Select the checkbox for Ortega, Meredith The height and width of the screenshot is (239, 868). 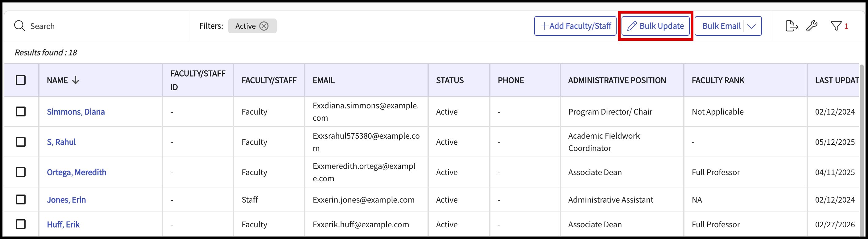21,172
